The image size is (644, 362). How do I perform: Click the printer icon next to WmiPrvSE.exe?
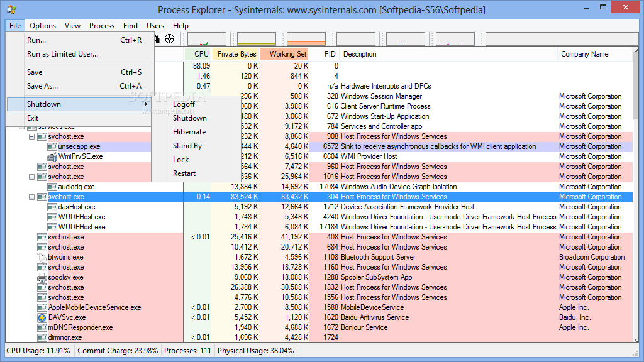click(x=52, y=156)
